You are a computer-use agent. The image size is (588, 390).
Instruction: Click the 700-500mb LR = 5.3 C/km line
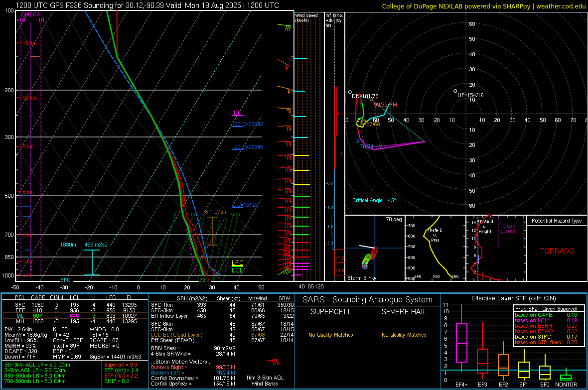(35, 381)
